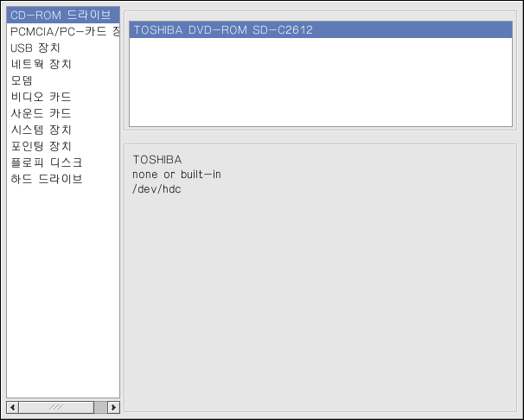Click the TOSHIBA manufacturer text in details

(157, 160)
